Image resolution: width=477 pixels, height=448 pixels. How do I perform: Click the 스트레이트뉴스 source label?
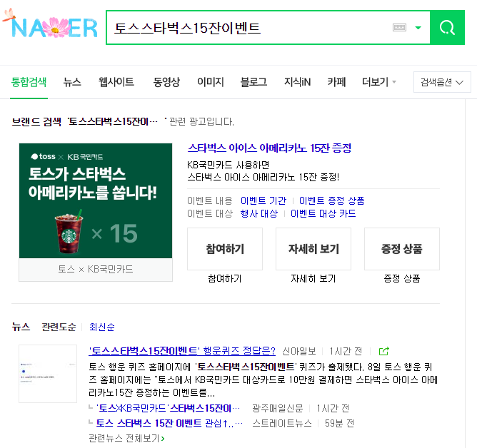282,423
